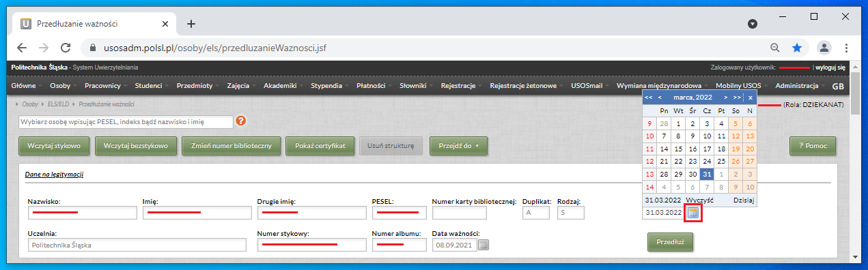
Task: Go to next month in calendar
Action: click(x=726, y=97)
